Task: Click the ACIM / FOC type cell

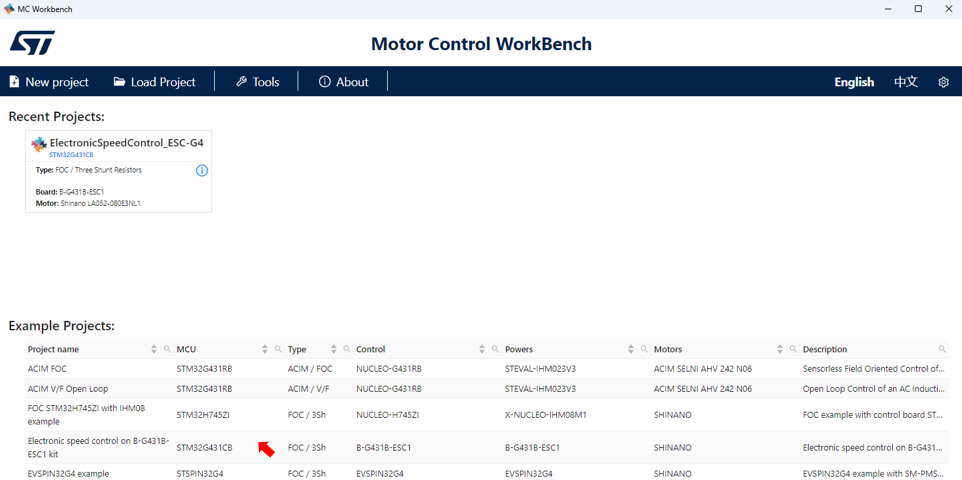Action: pyautogui.click(x=309, y=369)
